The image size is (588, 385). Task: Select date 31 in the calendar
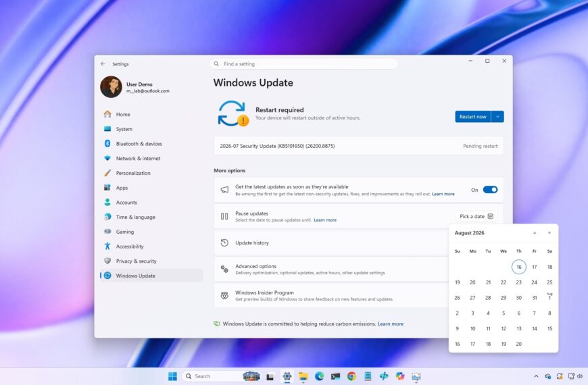click(x=535, y=298)
